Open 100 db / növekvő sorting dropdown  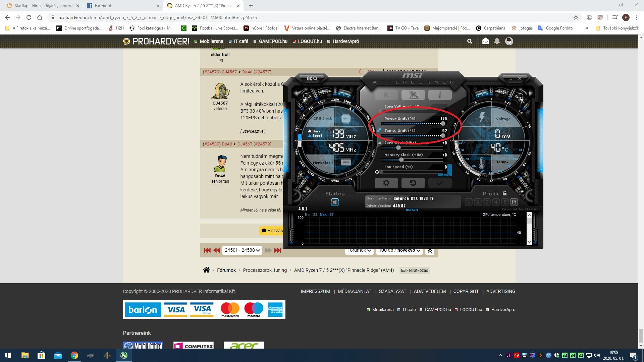(399, 250)
